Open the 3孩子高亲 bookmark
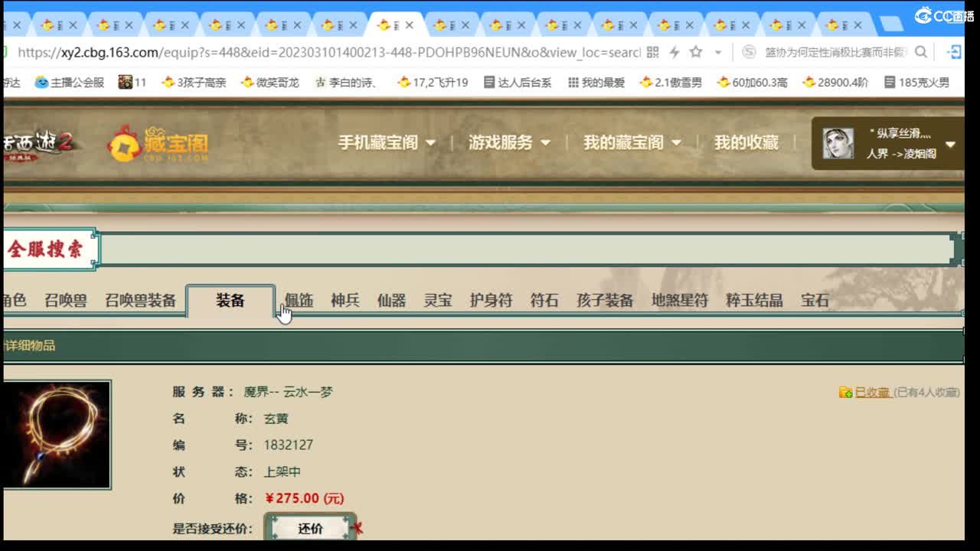980x551 pixels. click(194, 82)
